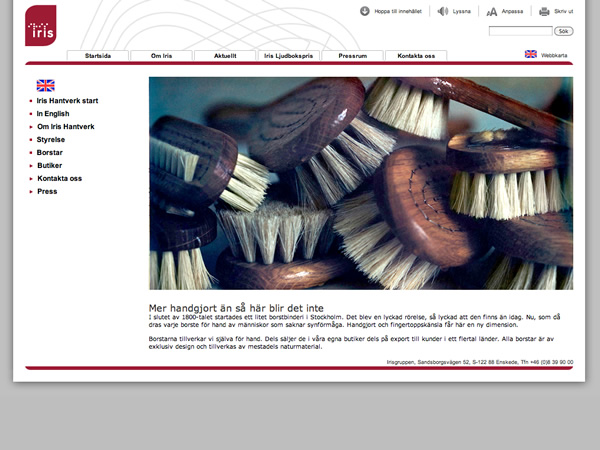Click inside the search text field
The height and width of the screenshot is (450, 600).
pyautogui.click(x=519, y=31)
